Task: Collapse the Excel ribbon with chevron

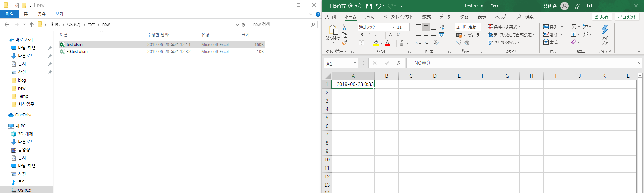Action: (639, 52)
